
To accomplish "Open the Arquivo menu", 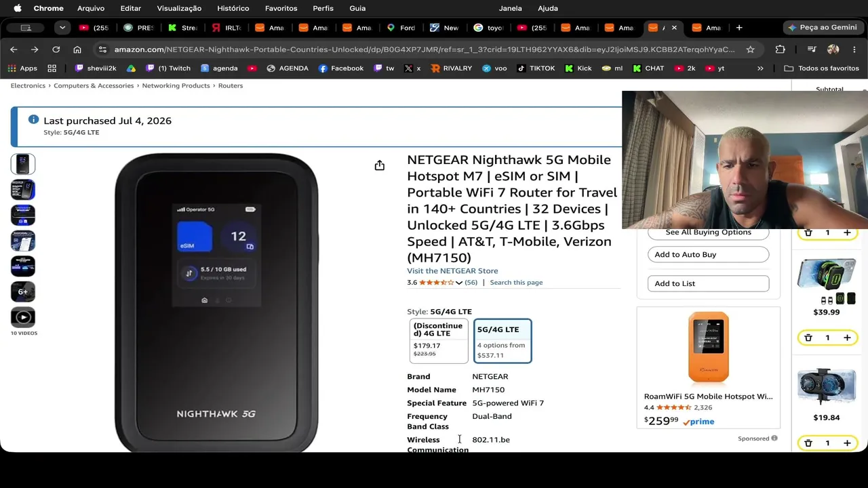I will 91,8.
